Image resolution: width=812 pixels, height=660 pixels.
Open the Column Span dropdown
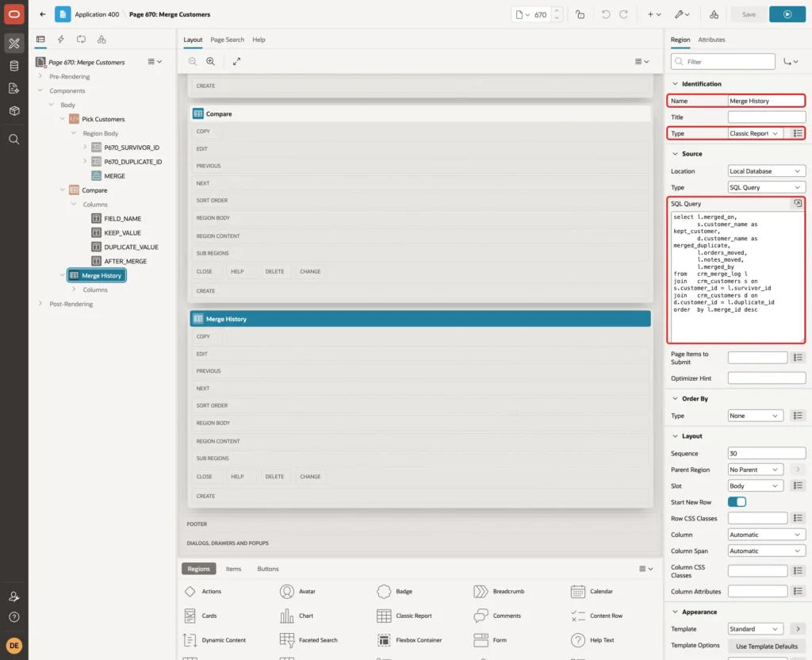coord(767,551)
